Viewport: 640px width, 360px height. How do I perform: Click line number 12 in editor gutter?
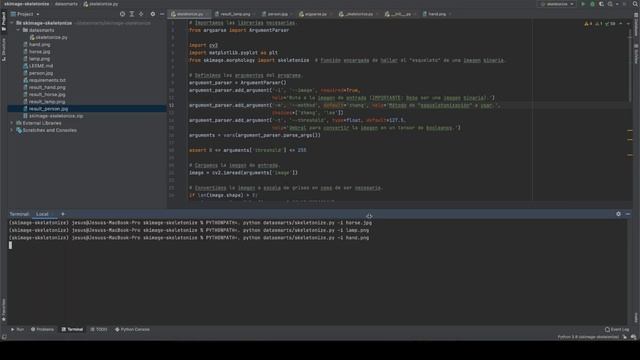click(x=171, y=105)
